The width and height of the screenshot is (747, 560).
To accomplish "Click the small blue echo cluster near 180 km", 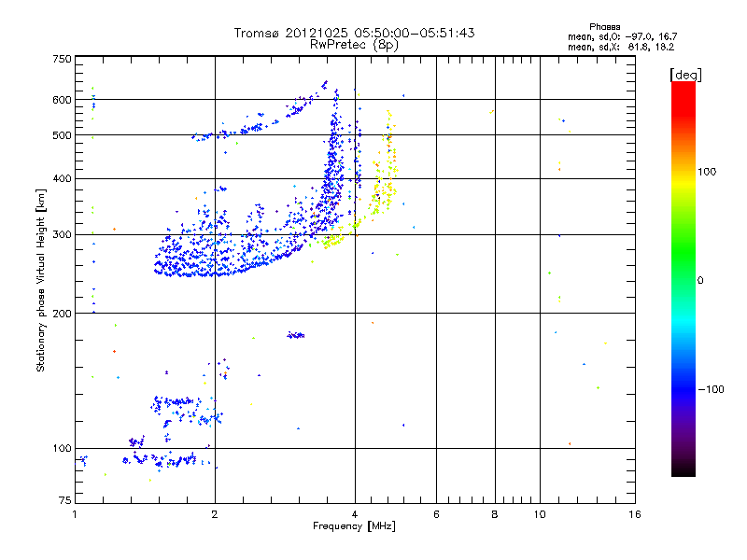I will click(x=296, y=335).
